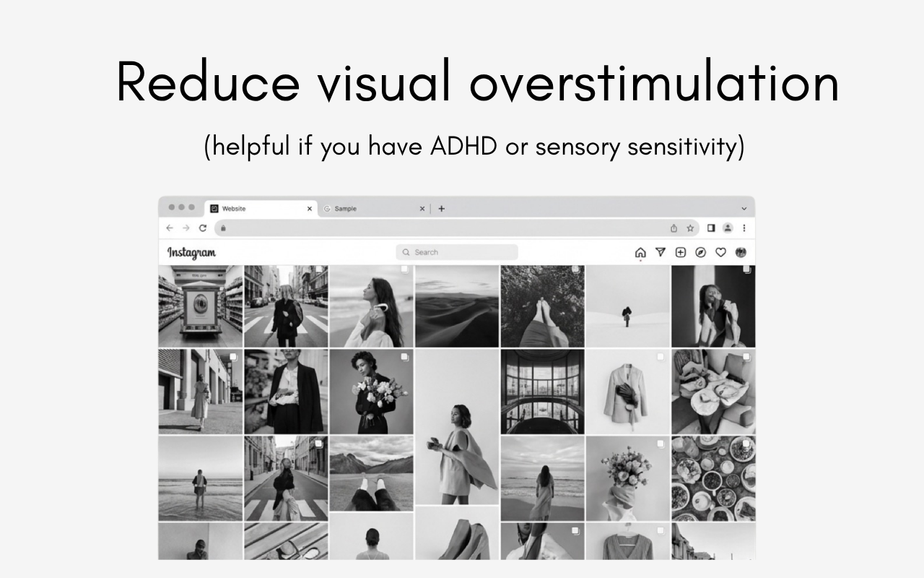The width and height of the screenshot is (924, 578).
Task: Open the browser side panel icon
Action: click(711, 228)
